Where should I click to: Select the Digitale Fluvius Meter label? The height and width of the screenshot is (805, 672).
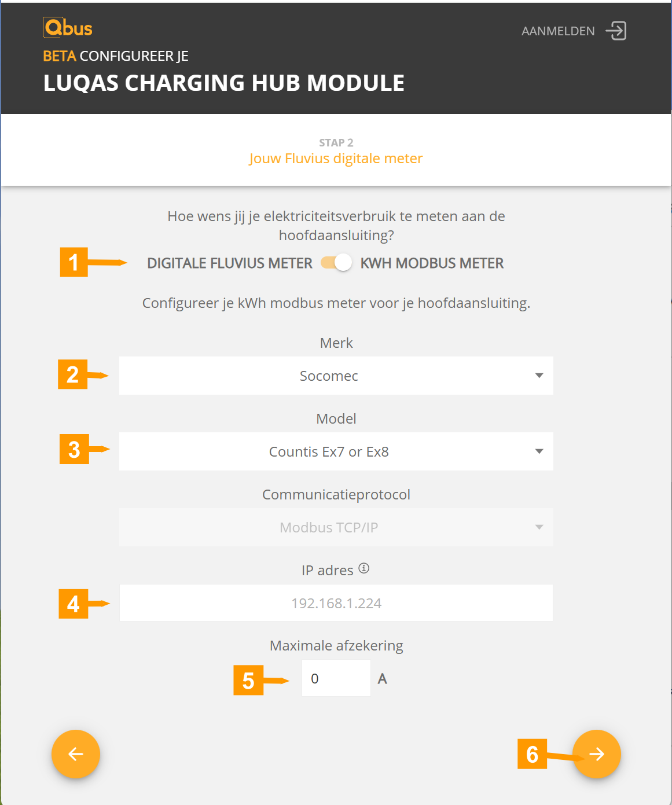230,263
